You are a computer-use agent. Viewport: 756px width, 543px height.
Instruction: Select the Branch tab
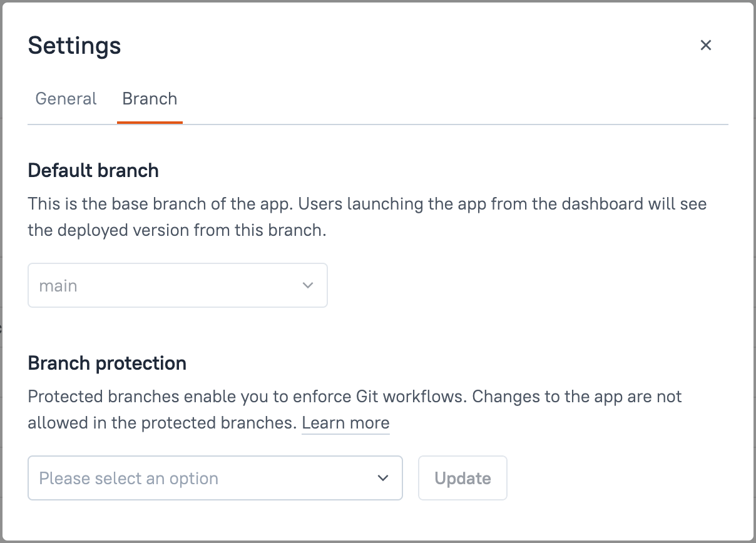tap(150, 99)
